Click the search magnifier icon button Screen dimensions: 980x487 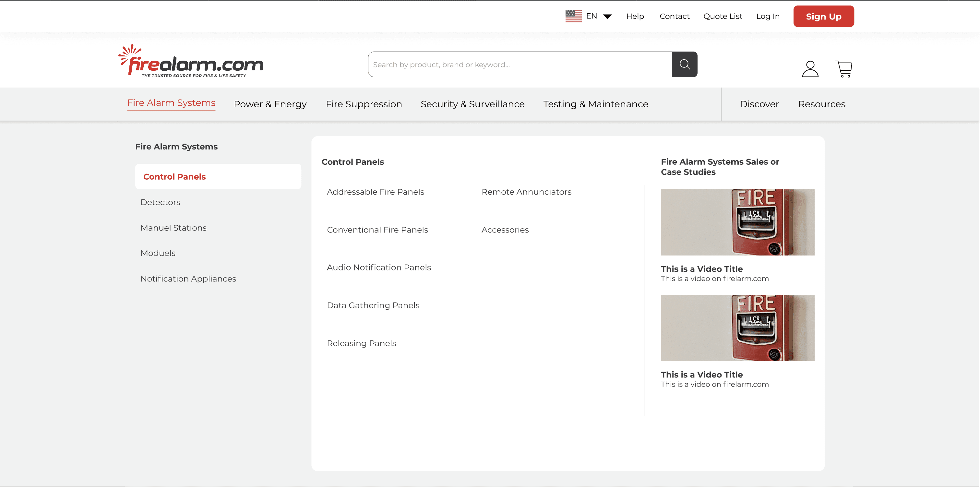pyautogui.click(x=684, y=64)
